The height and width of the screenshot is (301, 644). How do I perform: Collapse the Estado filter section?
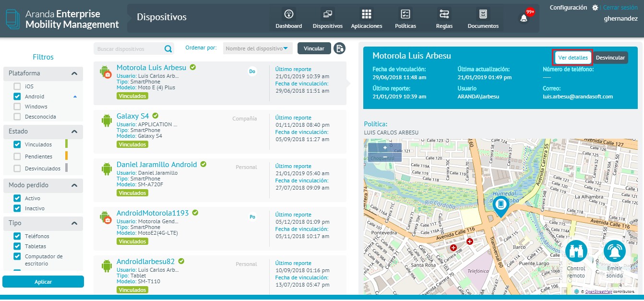tap(74, 132)
